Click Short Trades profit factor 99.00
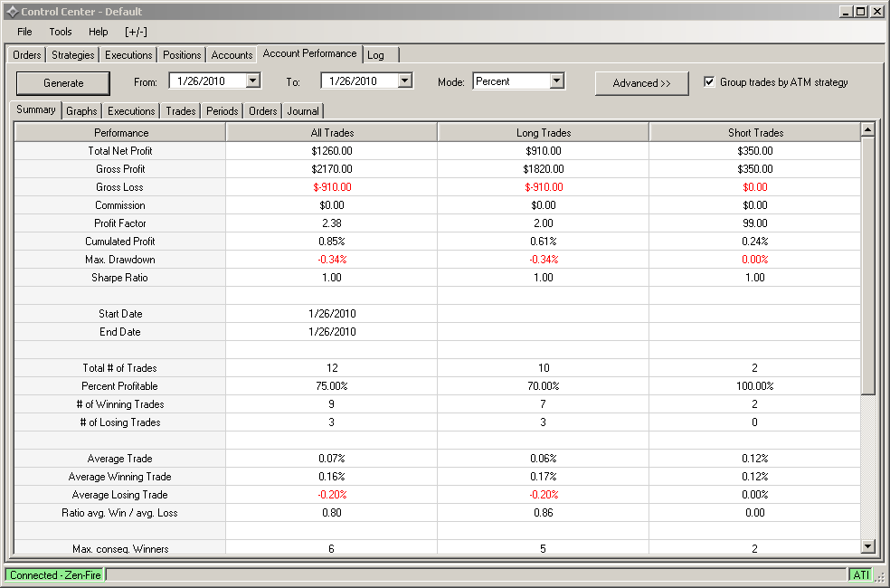The height and width of the screenshot is (588, 890). pyautogui.click(x=755, y=223)
